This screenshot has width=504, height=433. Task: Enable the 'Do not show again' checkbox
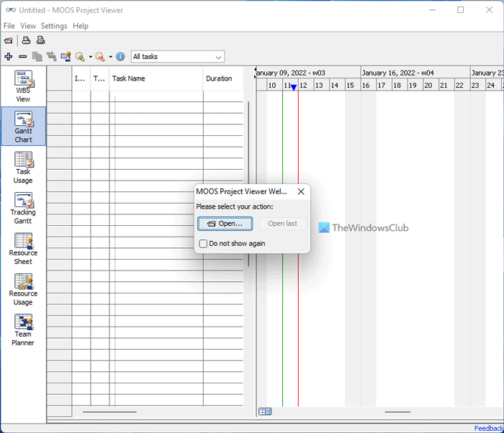coord(204,244)
